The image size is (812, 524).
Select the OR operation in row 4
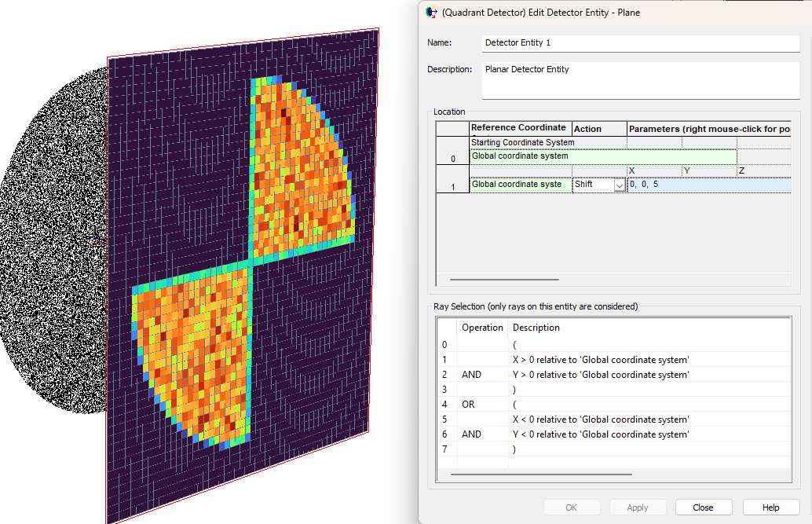(468, 405)
